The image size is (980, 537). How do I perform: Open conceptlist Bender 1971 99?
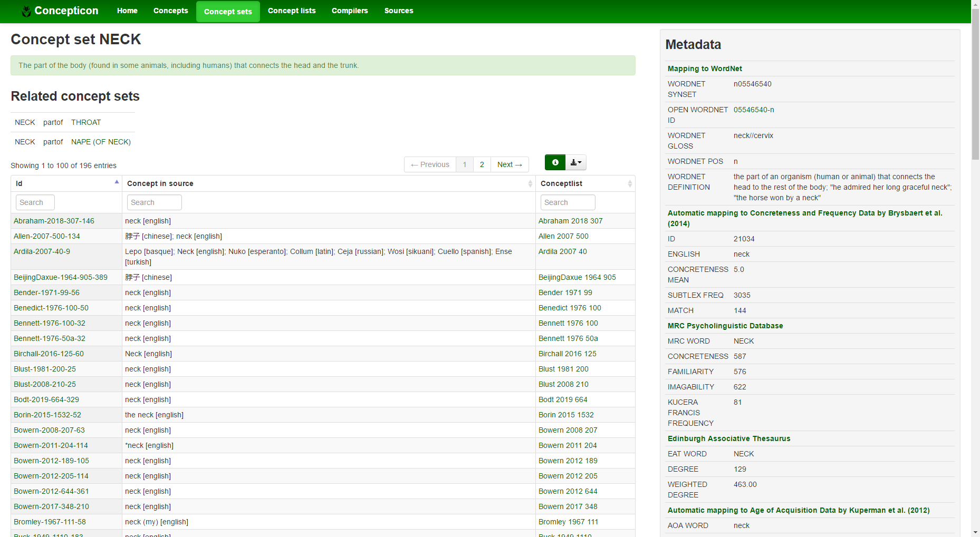(x=565, y=292)
